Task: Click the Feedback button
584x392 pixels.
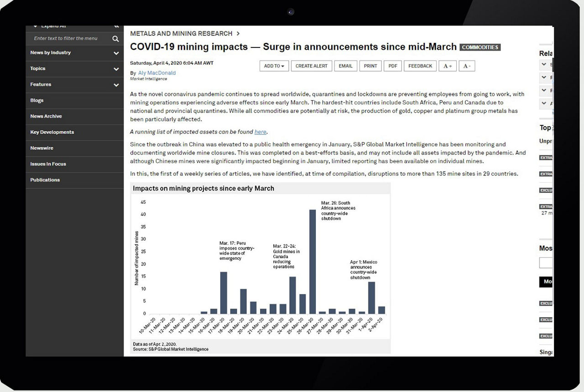Action: click(420, 66)
